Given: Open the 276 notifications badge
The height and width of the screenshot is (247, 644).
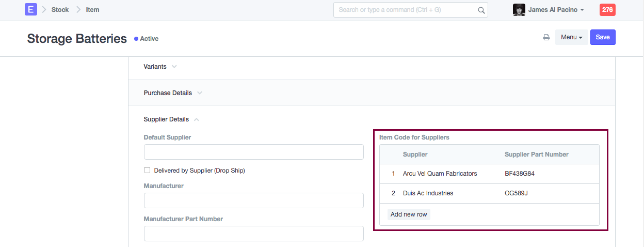Looking at the screenshot, I should [x=607, y=10].
